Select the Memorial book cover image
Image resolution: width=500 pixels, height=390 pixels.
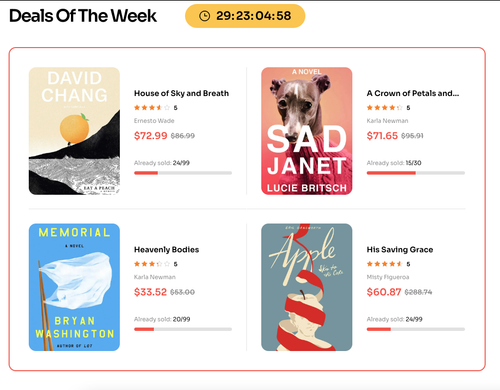[74, 287]
